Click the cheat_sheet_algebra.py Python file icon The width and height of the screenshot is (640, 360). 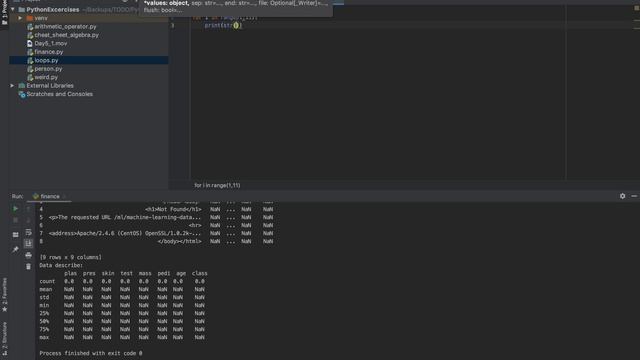(30, 35)
